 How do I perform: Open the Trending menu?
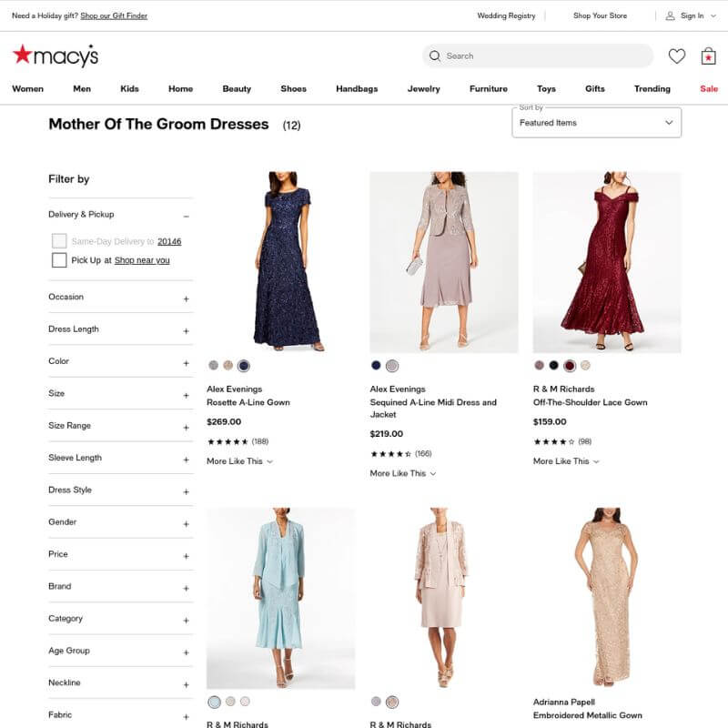(x=652, y=88)
